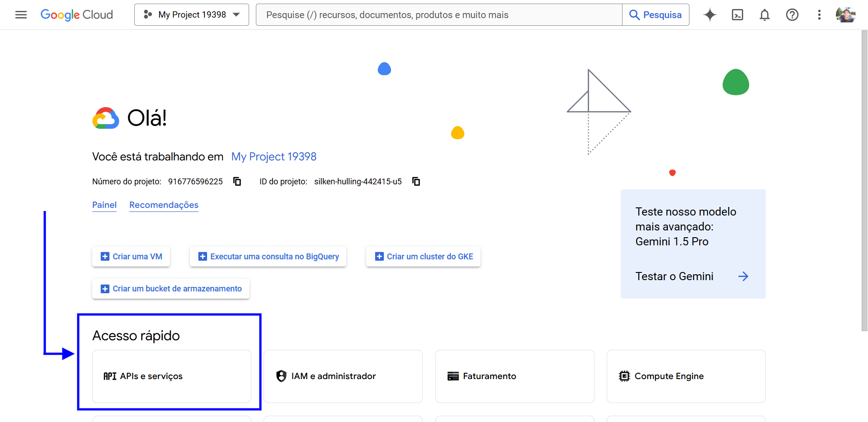Click the chip icon on Compute Engine
Image resolution: width=868 pixels, height=422 pixels.
[624, 376]
